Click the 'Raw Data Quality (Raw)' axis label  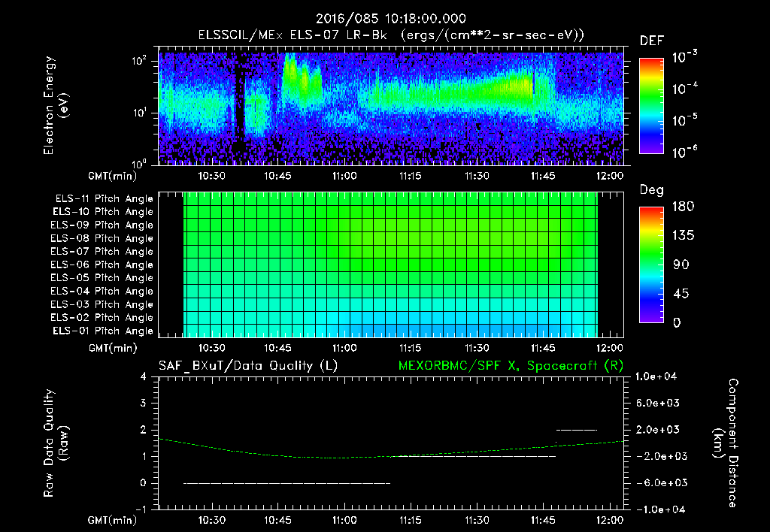[x=56, y=443]
